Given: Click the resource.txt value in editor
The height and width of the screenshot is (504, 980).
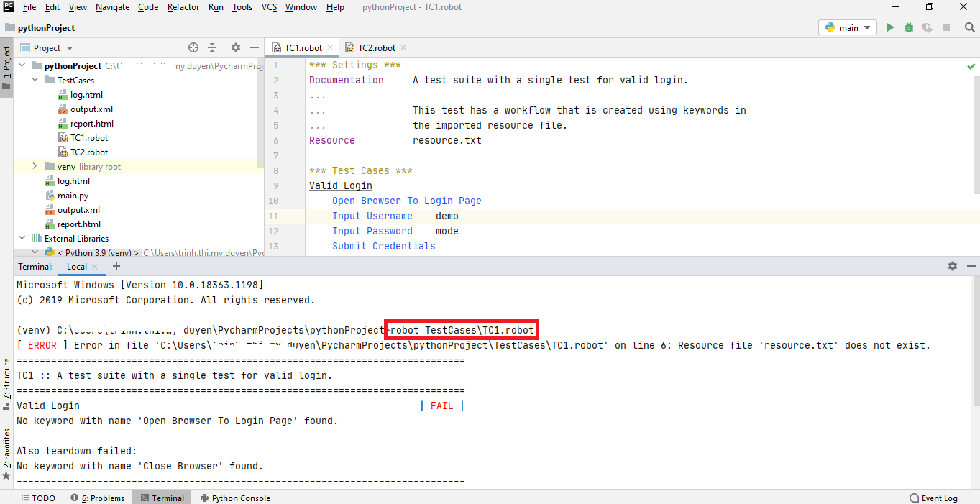Looking at the screenshot, I should click(447, 140).
